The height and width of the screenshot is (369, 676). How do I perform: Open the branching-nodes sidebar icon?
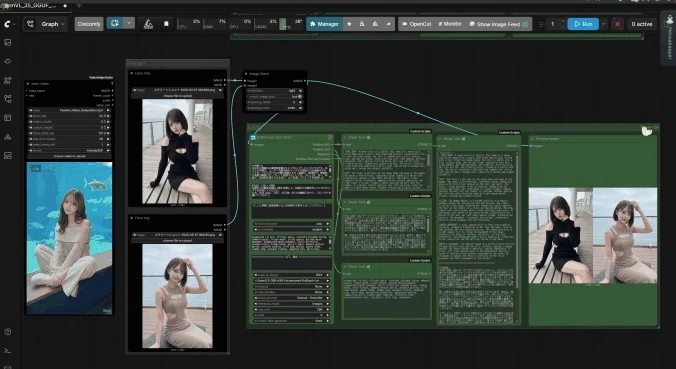point(8,99)
